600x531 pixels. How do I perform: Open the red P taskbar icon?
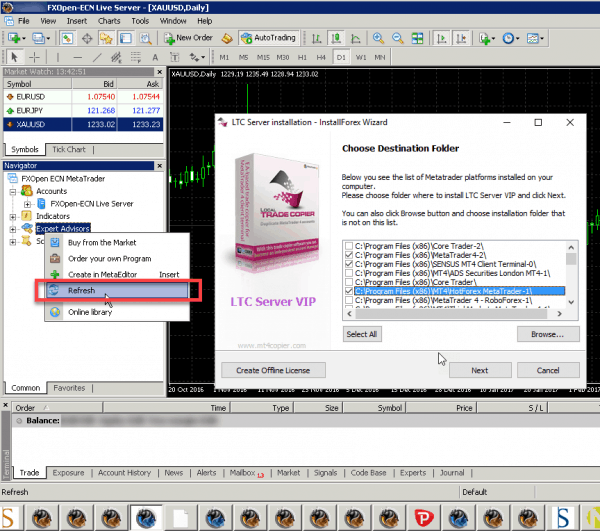click(424, 519)
